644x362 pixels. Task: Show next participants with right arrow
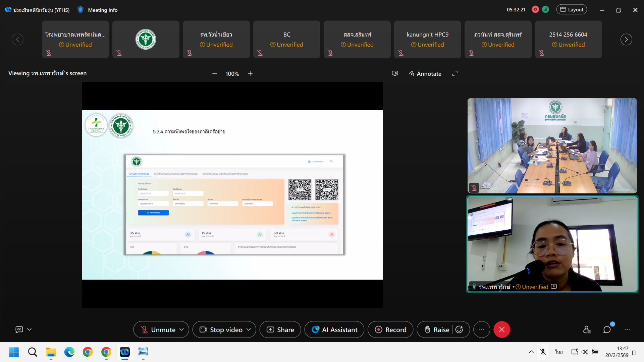pyautogui.click(x=626, y=40)
